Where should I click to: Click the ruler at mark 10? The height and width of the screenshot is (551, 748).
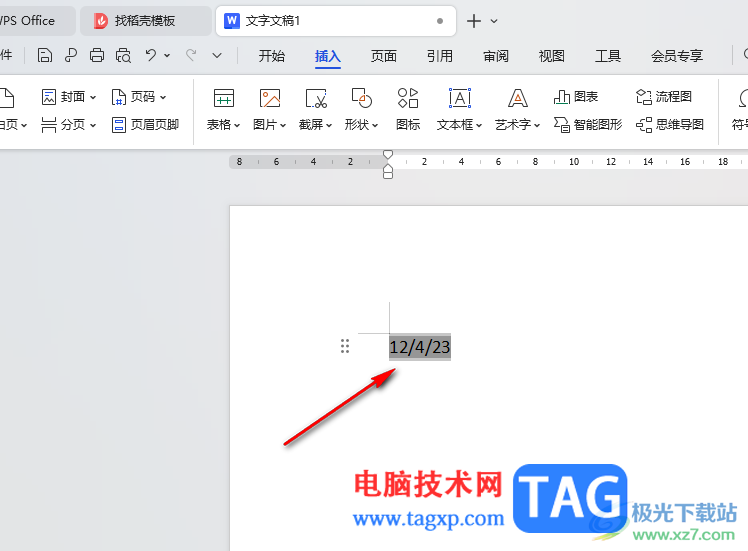pyautogui.click(x=574, y=162)
